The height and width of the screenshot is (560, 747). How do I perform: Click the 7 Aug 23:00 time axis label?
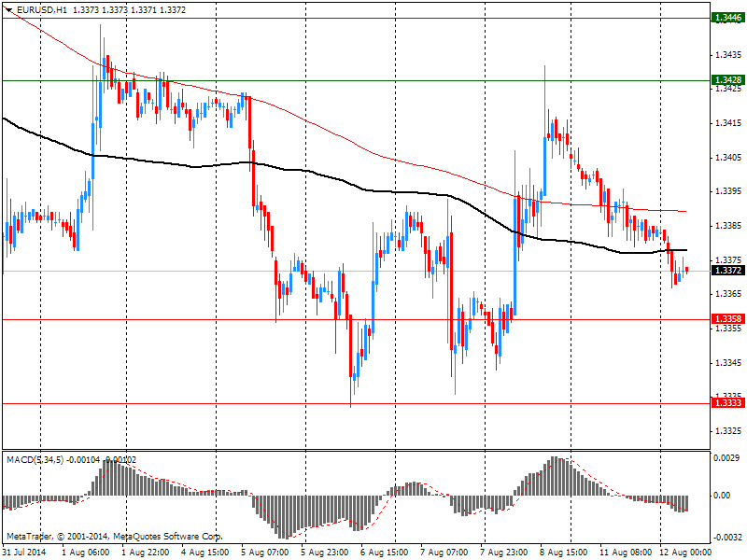click(504, 553)
